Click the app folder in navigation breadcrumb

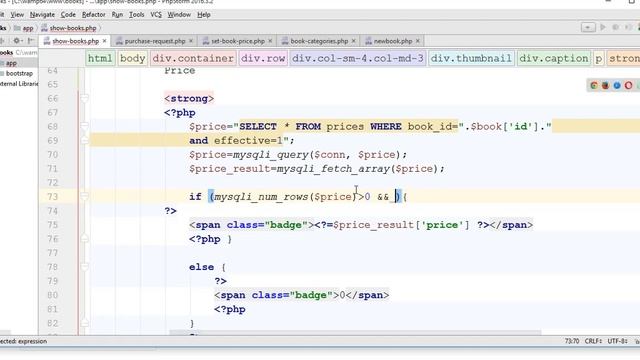24,28
